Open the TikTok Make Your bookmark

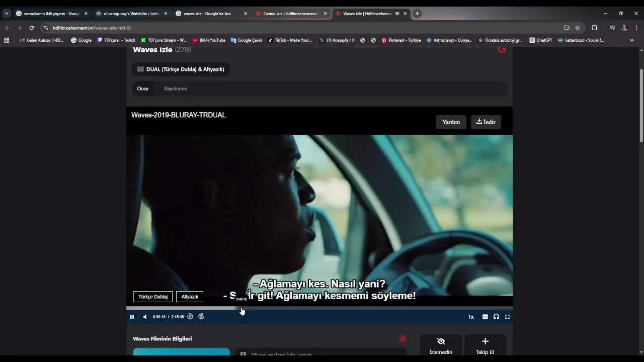pyautogui.click(x=290, y=40)
